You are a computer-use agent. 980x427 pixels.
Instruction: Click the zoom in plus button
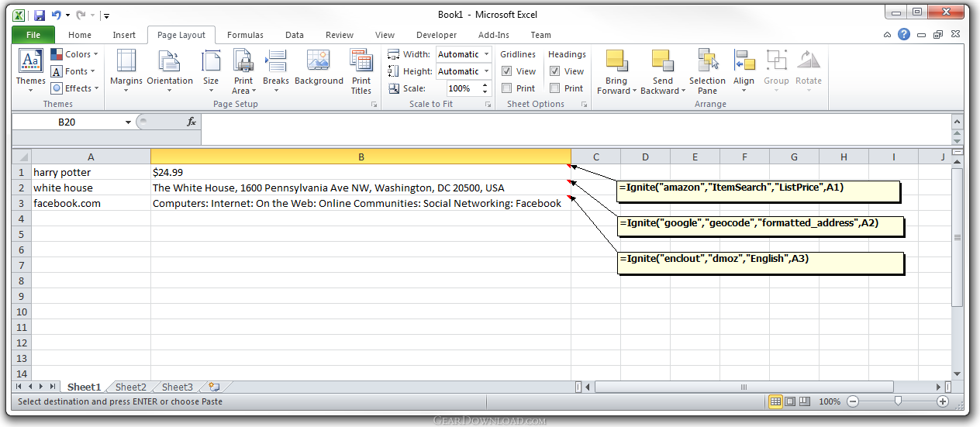pos(943,401)
